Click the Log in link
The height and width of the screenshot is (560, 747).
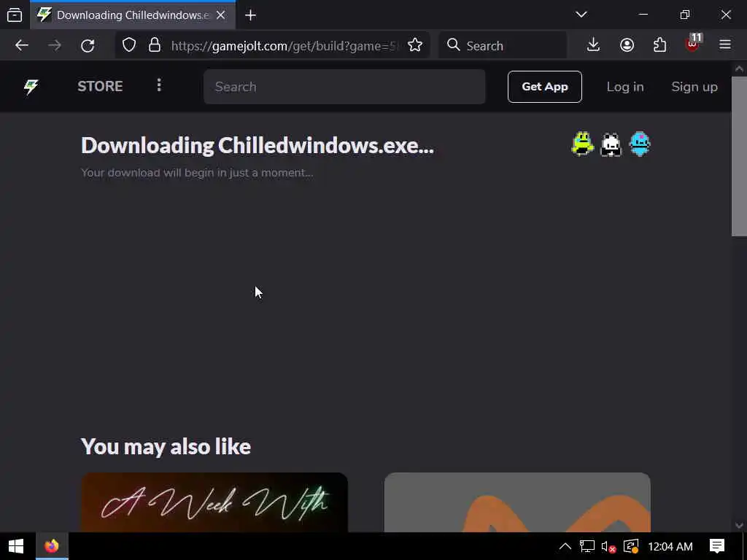pyautogui.click(x=625, y=87)
